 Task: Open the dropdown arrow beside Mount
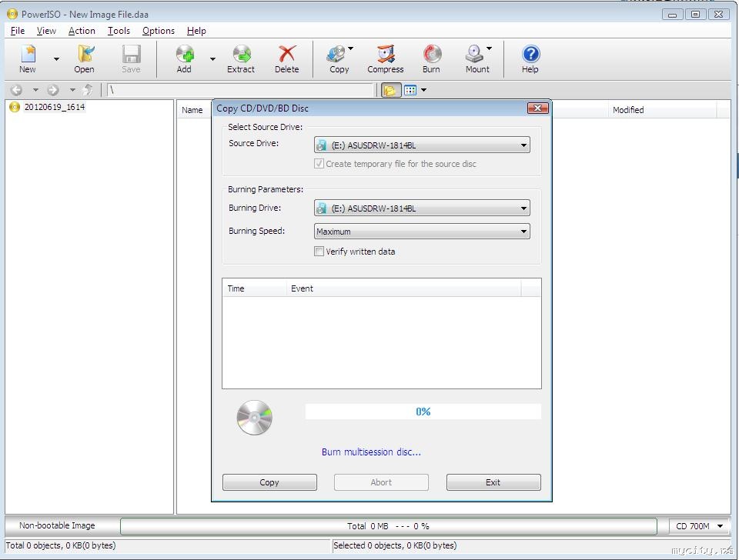pos(490,48)
